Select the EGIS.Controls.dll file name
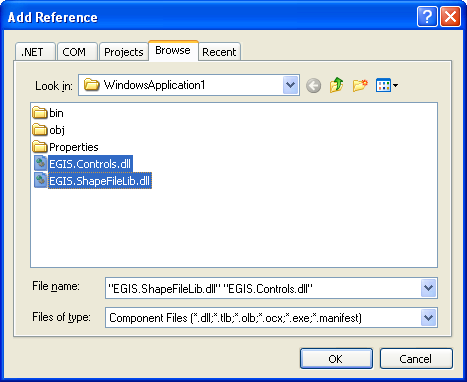467x382 pixels. [90, 164]
